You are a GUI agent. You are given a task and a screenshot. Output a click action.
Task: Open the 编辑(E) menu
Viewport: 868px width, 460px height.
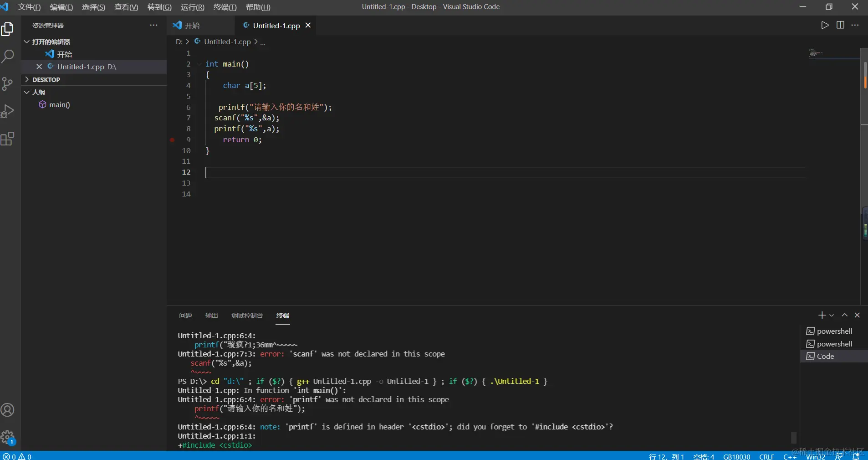coord(61,7)
